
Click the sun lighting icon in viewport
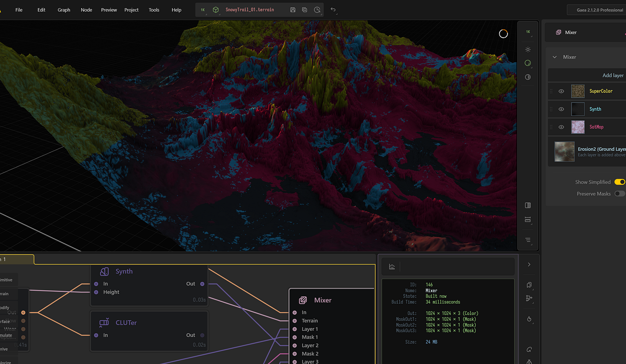(x=528, y=49)
